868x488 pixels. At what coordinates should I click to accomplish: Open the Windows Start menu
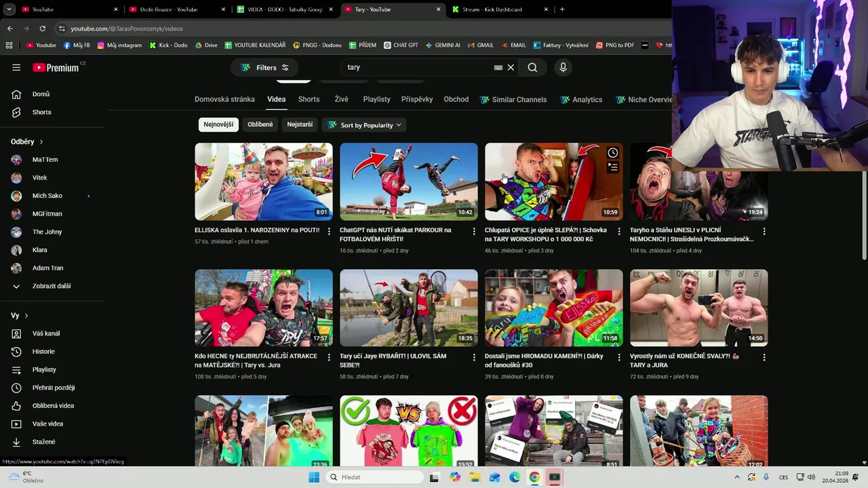[x=314, y=477]
